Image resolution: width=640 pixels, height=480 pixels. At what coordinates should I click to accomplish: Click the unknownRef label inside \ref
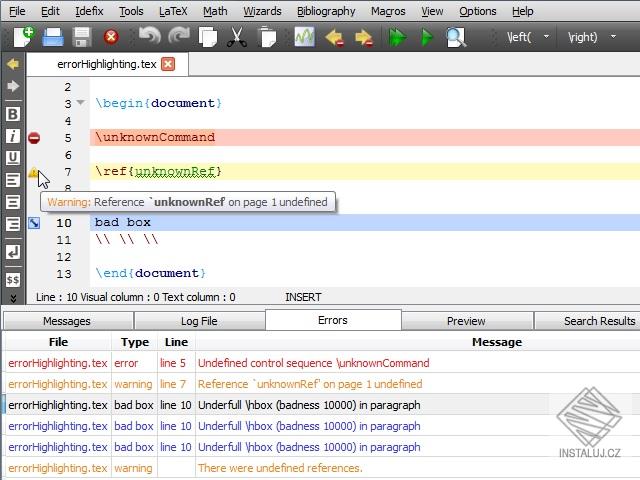(x=175, y=171)
